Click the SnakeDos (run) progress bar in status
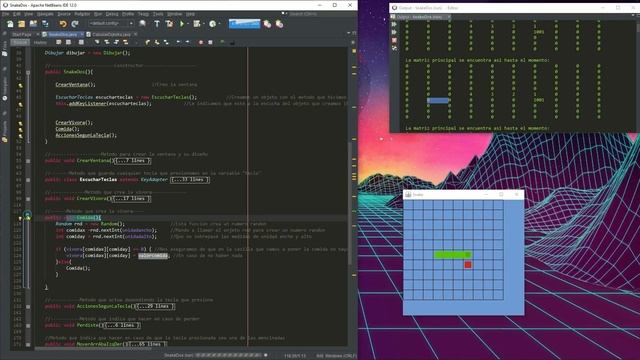 [228, 356]
